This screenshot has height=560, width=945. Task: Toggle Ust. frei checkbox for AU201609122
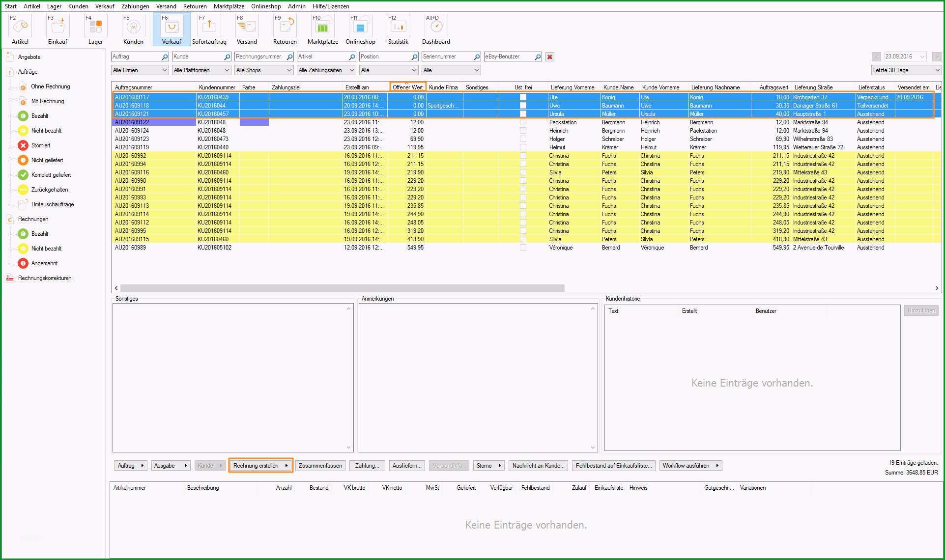523,122
